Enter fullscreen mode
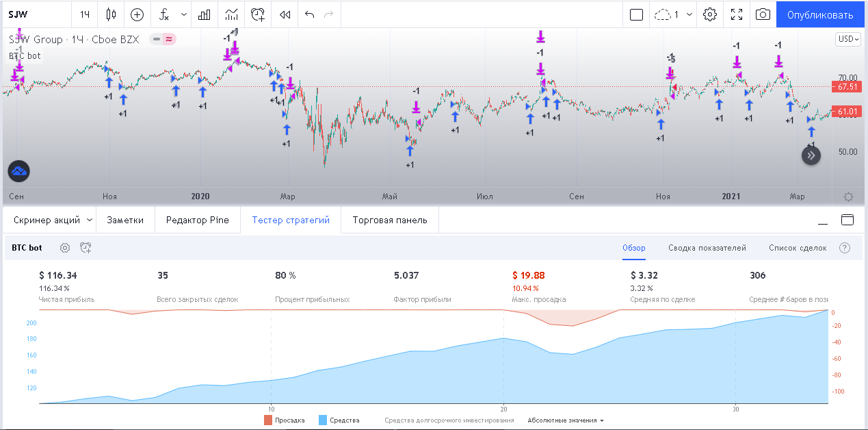 click(737, 14)
